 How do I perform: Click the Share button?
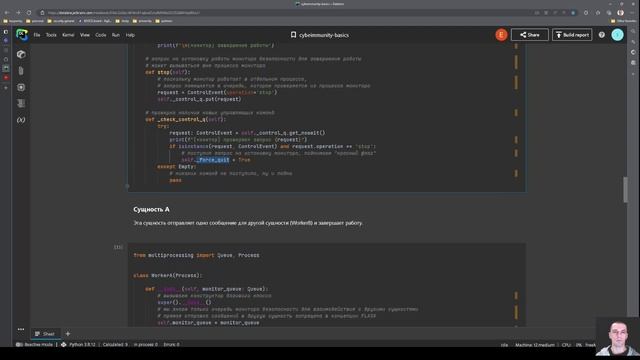coord(529,35)
